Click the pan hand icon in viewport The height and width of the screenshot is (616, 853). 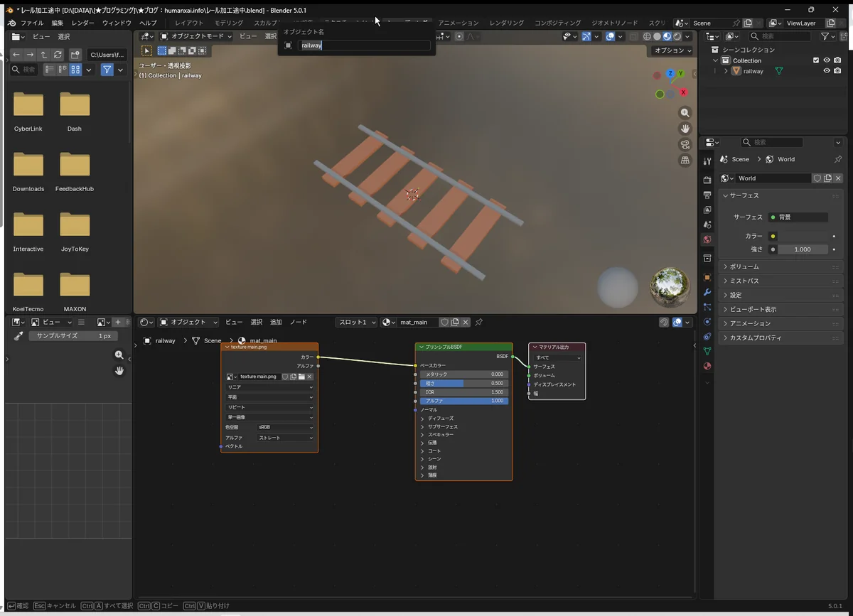pos(685,129)
